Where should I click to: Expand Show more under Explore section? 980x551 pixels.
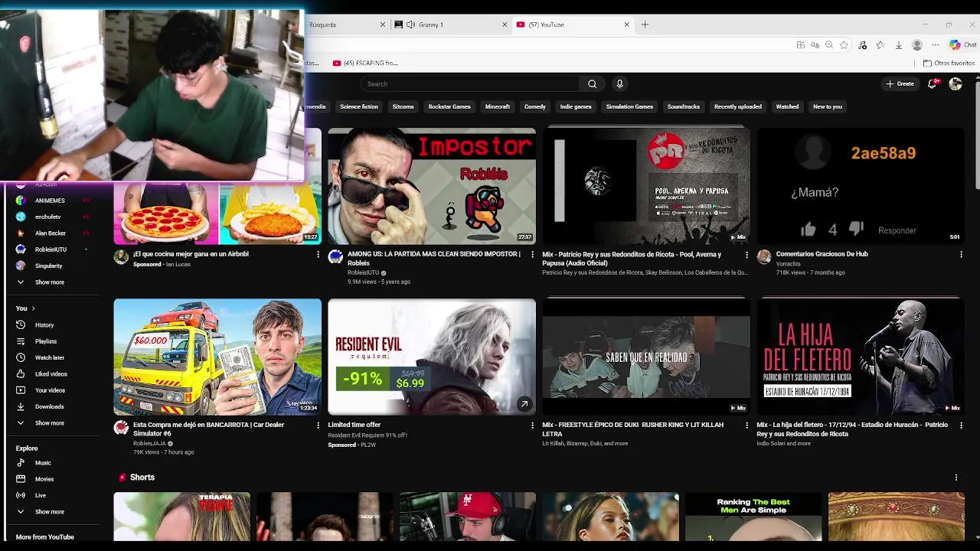51,512
